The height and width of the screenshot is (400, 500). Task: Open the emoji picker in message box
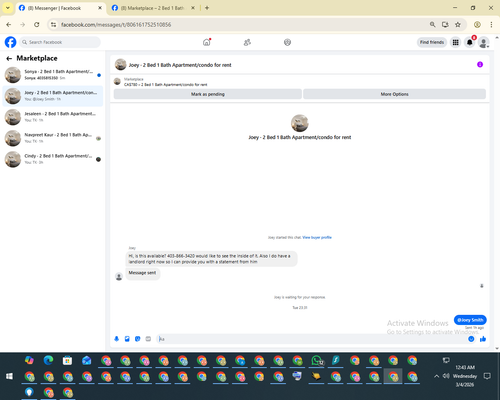471,339
